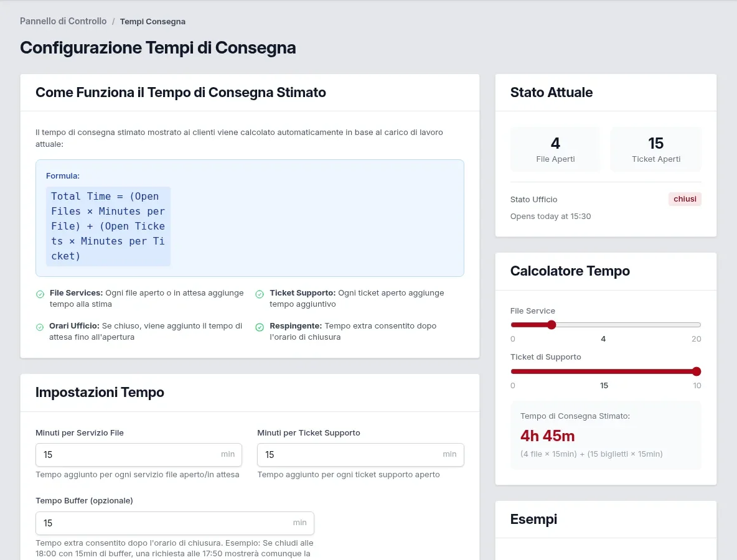
Task: Click the File Aperti count card
Action: pos(555,149)
